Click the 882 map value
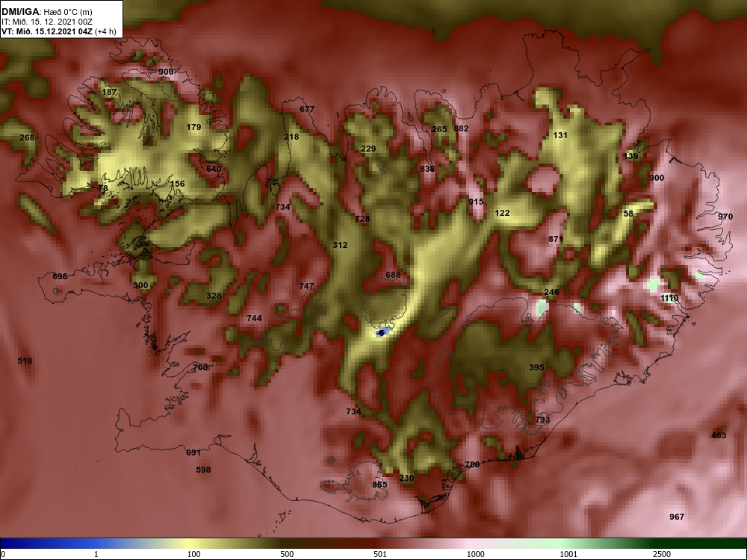 [x=461, y=128]
